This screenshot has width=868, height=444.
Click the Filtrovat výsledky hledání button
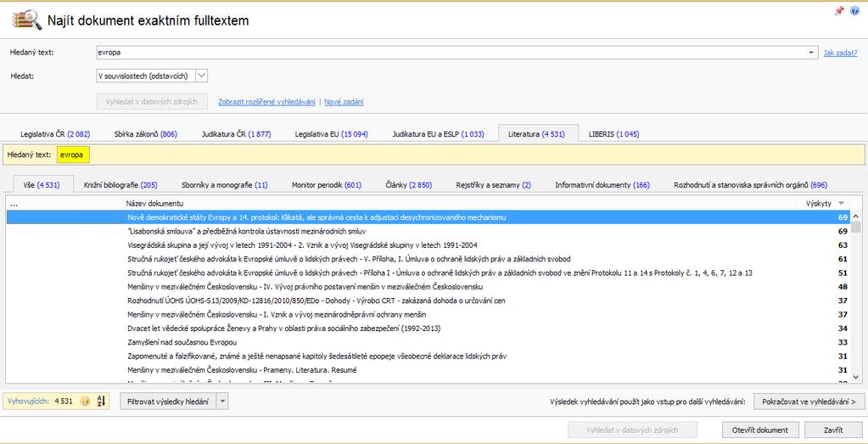tap(168, 402)
